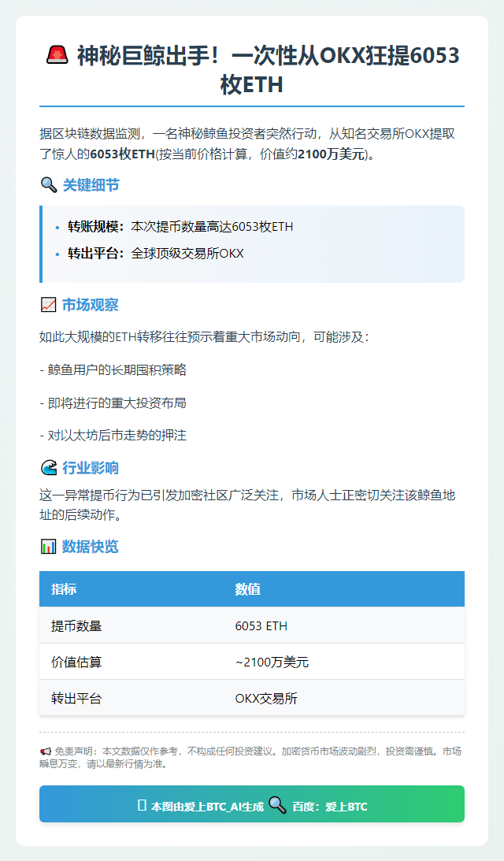The height and width of the screenshot is (861, 504).
Task: Click the magnifier icon in footer banner
Action: click(x=278, y=805)
